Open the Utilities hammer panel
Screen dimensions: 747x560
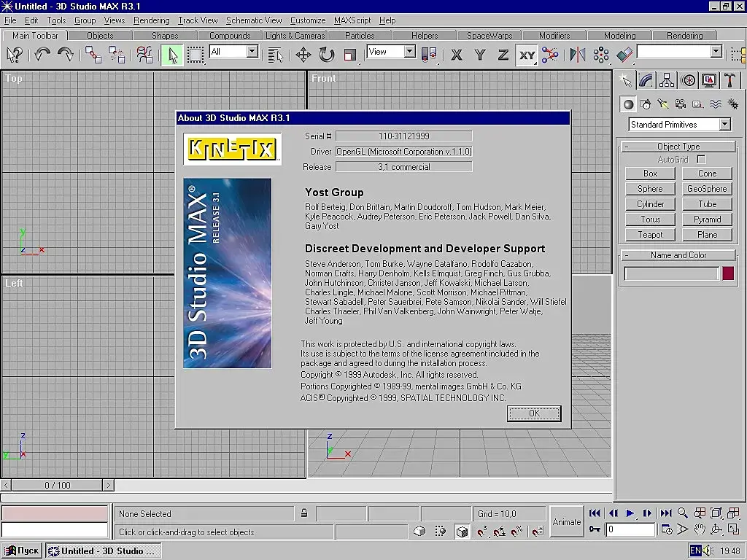click(729, 80)
